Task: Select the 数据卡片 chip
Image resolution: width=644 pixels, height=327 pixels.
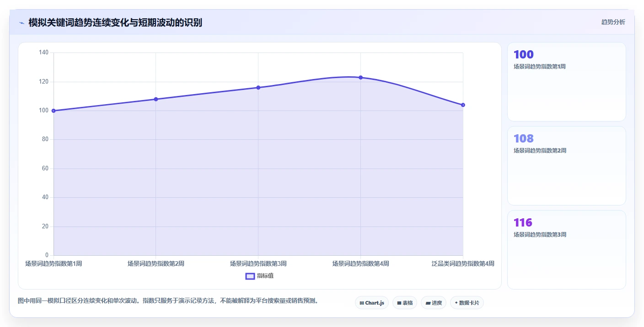Action: pyautogui.click(x=467, y=303)
